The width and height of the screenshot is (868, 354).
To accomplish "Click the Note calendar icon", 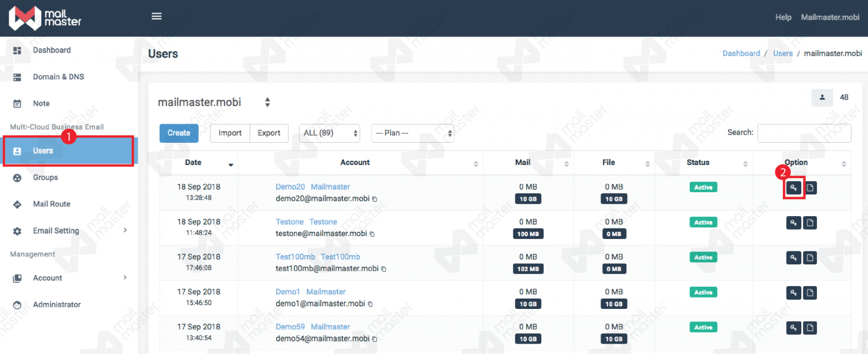I will pyautogui.click(x=17, y=104).
